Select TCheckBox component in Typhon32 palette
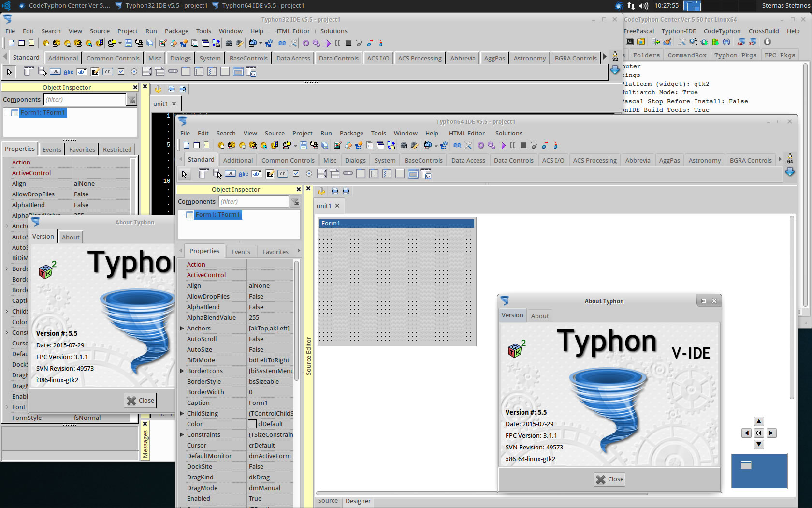 click(x=121, y=72)
